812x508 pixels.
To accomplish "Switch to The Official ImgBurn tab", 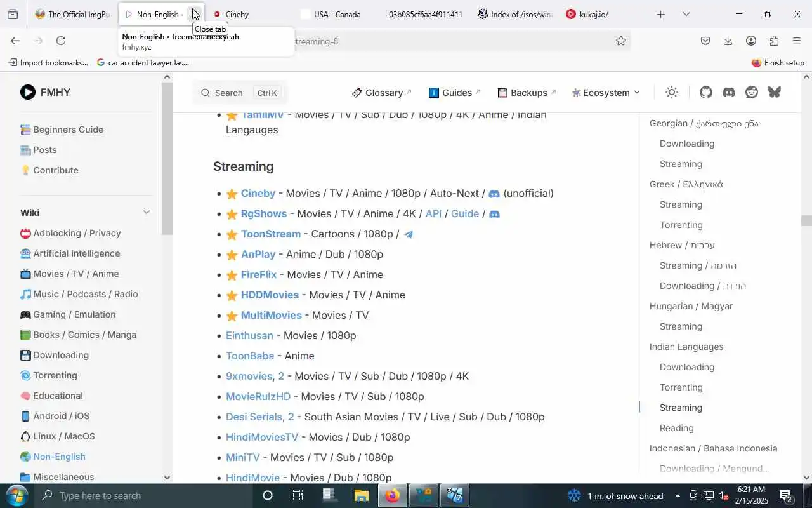I will coord(73,14).
